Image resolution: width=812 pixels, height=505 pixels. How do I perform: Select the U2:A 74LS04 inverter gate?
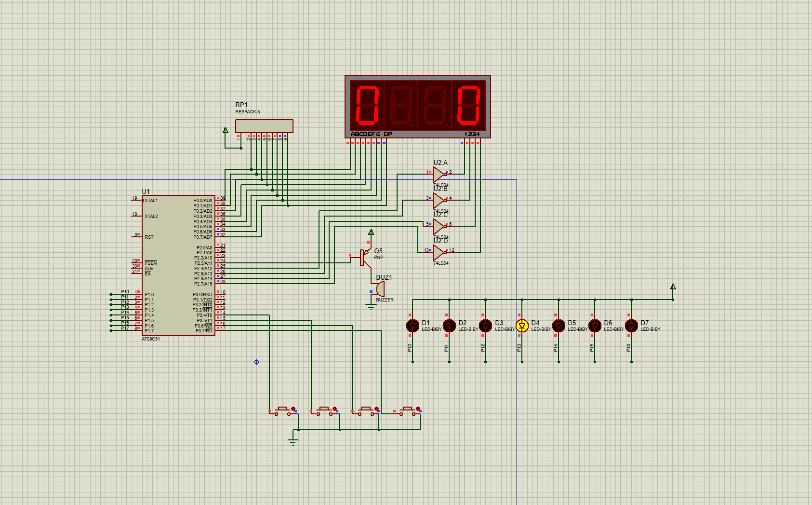point(439,174)
